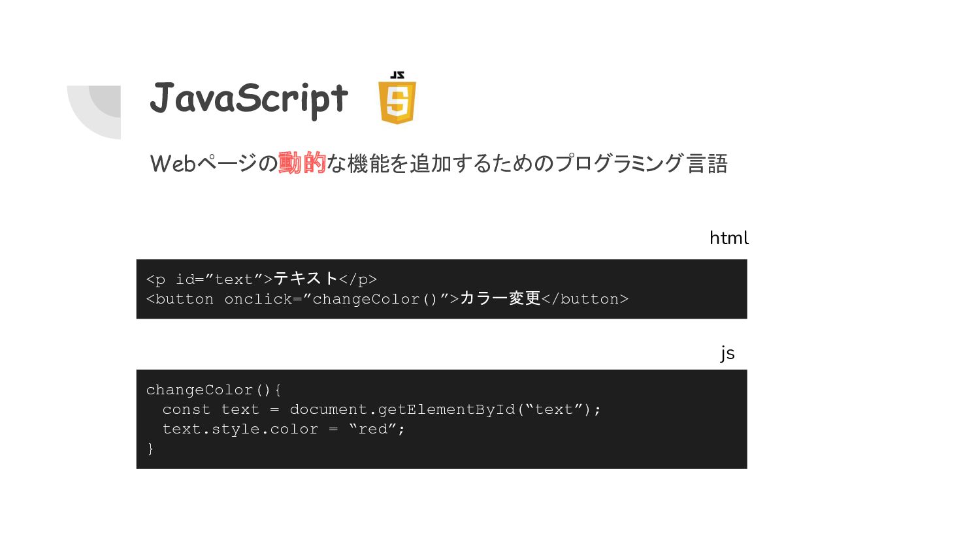Click the closing brace in js block
This screenshot has height=551, width=980.
coord(150,449)
